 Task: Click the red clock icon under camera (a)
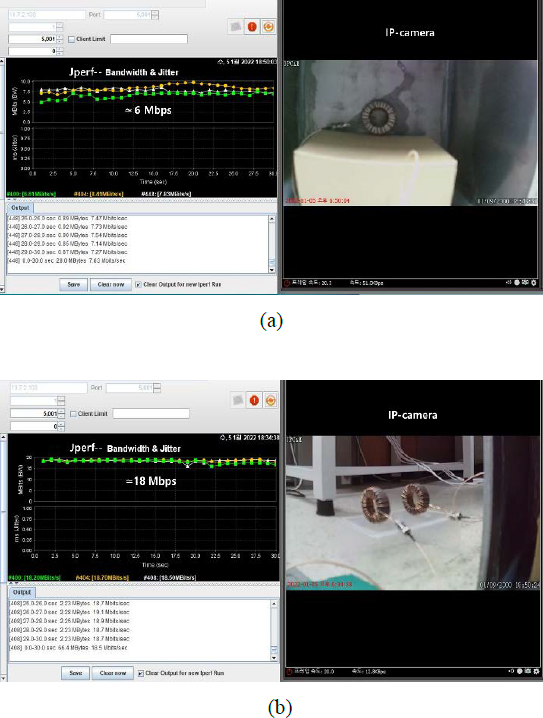pos(287,283)
